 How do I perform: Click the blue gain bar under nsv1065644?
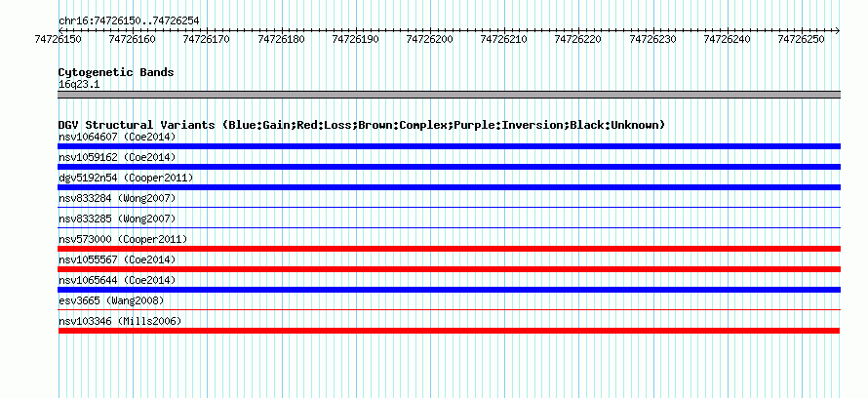(449, 290)
